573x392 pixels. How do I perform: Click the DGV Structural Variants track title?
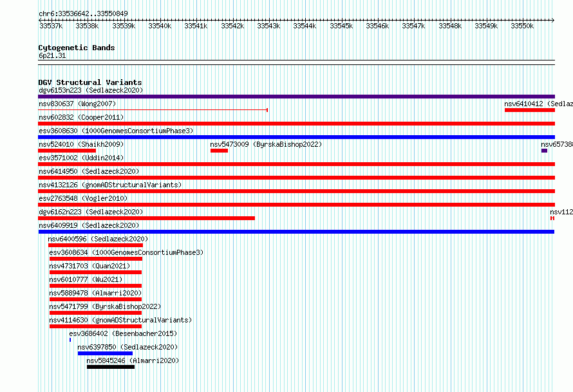[90, 82]
